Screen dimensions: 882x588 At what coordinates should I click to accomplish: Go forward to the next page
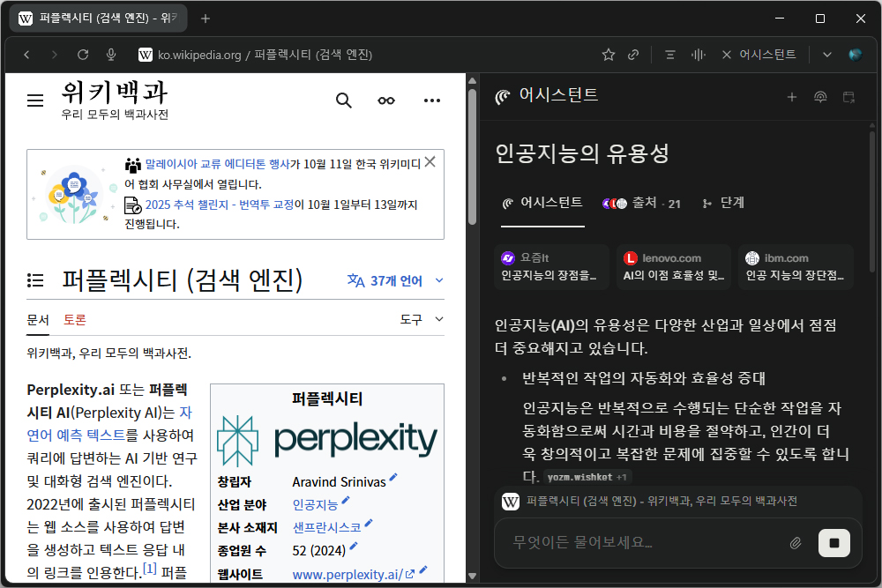(54, 55)
